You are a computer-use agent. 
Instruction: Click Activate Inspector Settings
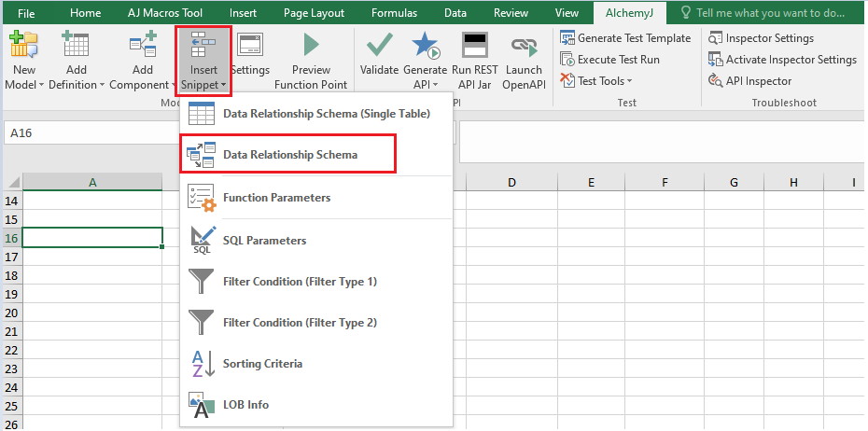pyautogui.click(x=791, y=60)
